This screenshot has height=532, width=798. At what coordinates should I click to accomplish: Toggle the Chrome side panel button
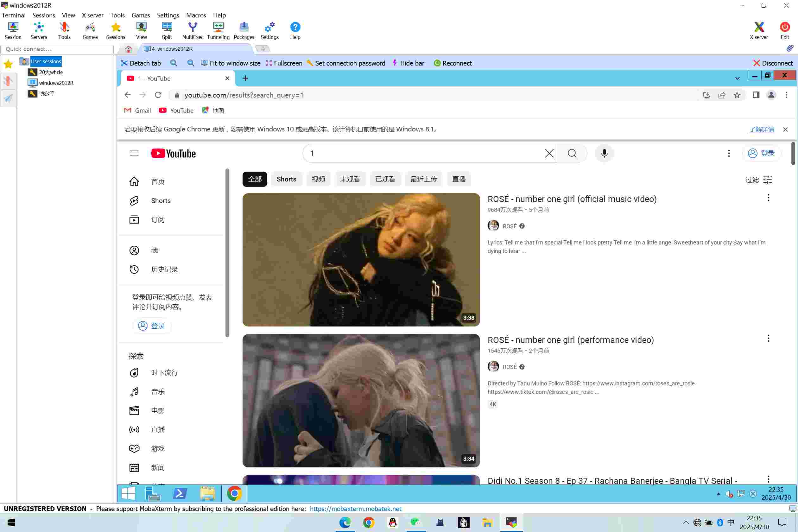click(x=756, y=95)
